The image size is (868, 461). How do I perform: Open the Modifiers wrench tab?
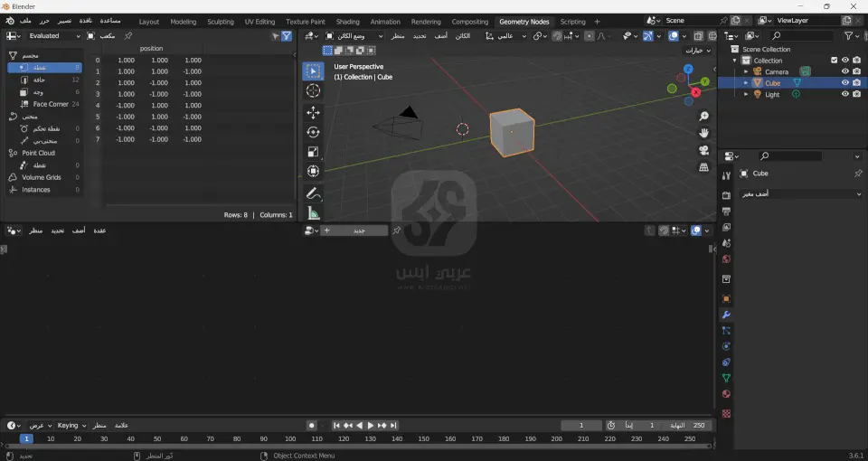tap(726, 315)
